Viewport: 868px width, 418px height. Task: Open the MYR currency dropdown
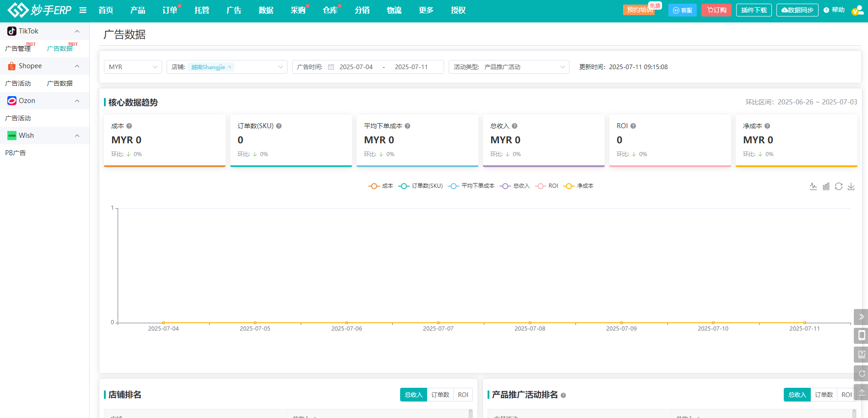click(x=133, y=67)
